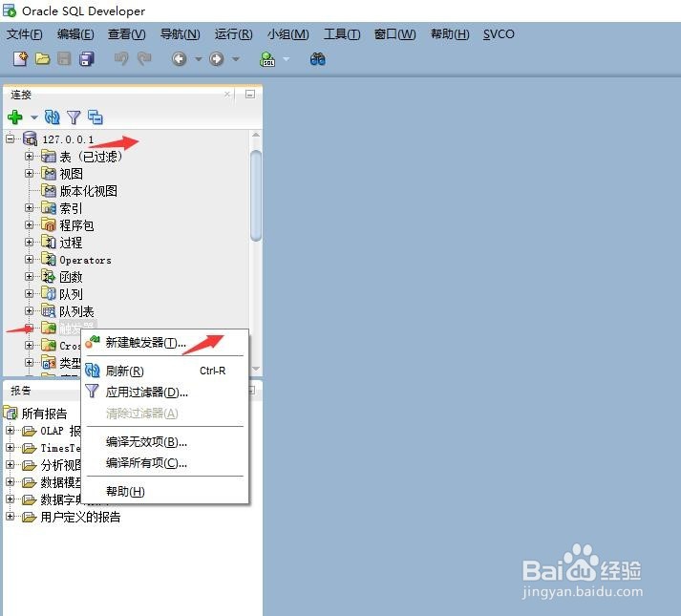This screenshot has height=616, width=681.
Task: Open the 导航(N) menu
Action: [181, 33]
